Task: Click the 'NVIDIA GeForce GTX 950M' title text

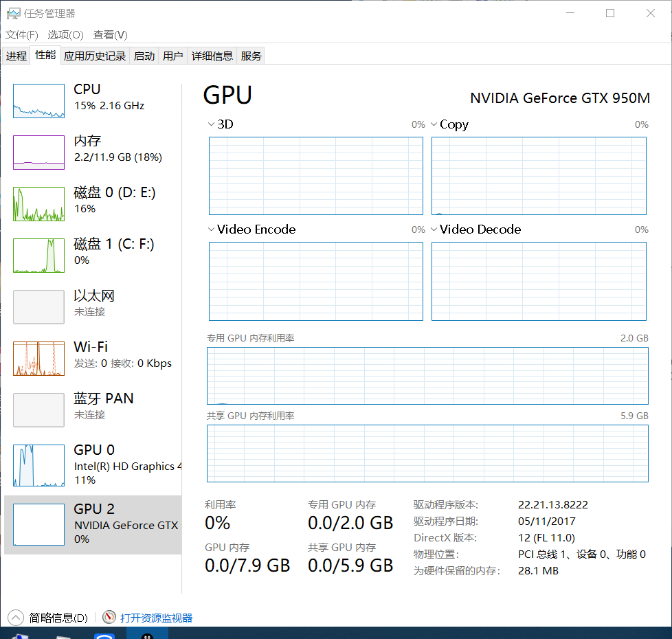Action: click(x=560, y=98)
